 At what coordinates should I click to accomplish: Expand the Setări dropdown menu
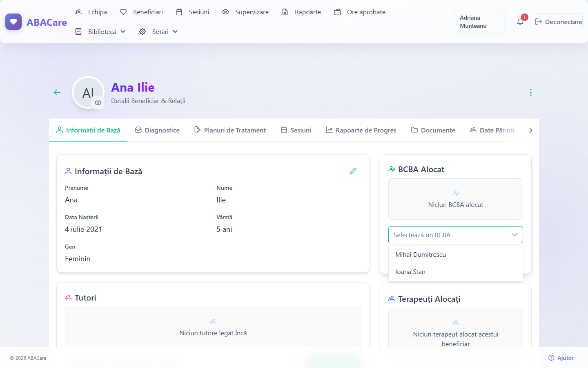pos(158,31)
